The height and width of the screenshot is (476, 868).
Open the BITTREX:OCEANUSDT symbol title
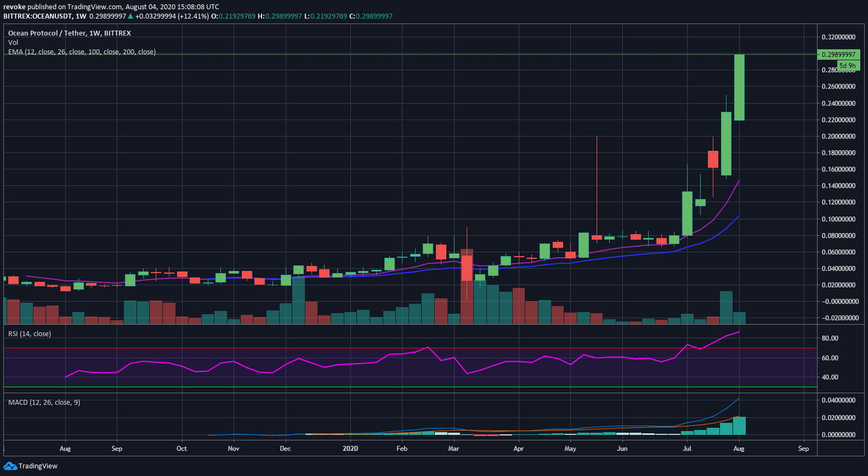(40, 16)
